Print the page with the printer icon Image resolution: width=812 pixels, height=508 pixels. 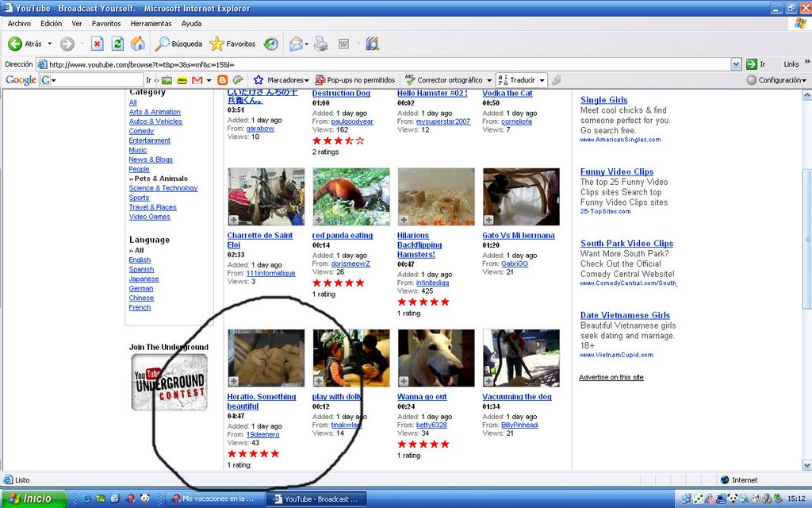[x=321, y=44]
